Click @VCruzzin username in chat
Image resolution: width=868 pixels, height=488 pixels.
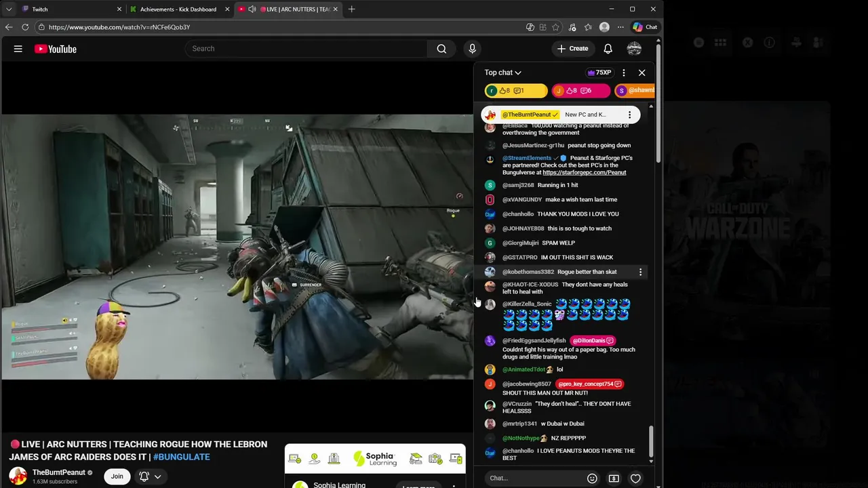click(517, 404)
